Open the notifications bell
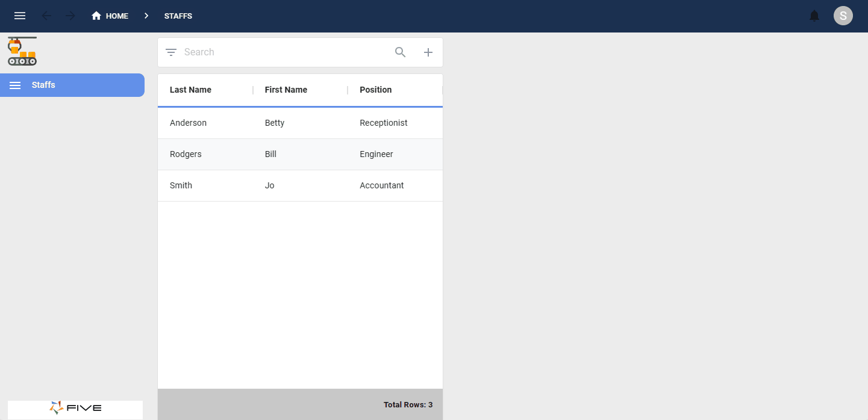This screenshot has height=420, width=868. coord(814,16)
